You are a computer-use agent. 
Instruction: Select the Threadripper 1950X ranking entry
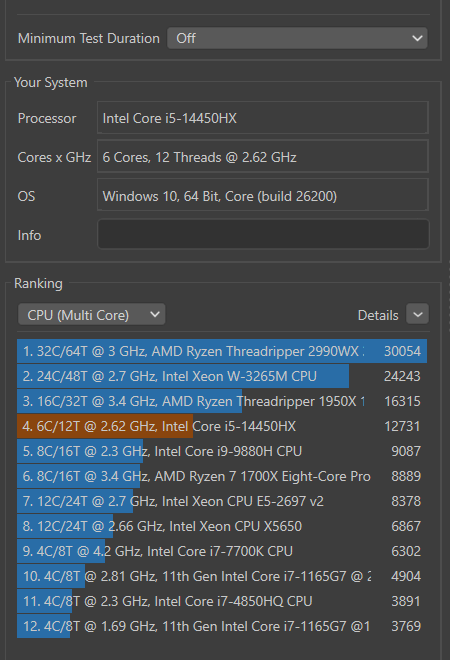[x=222, y=401]
